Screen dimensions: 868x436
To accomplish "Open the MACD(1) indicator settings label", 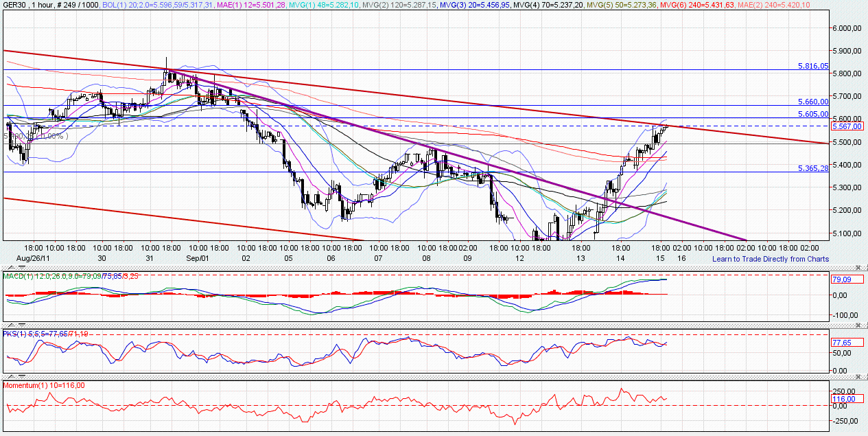I will 17,276.
